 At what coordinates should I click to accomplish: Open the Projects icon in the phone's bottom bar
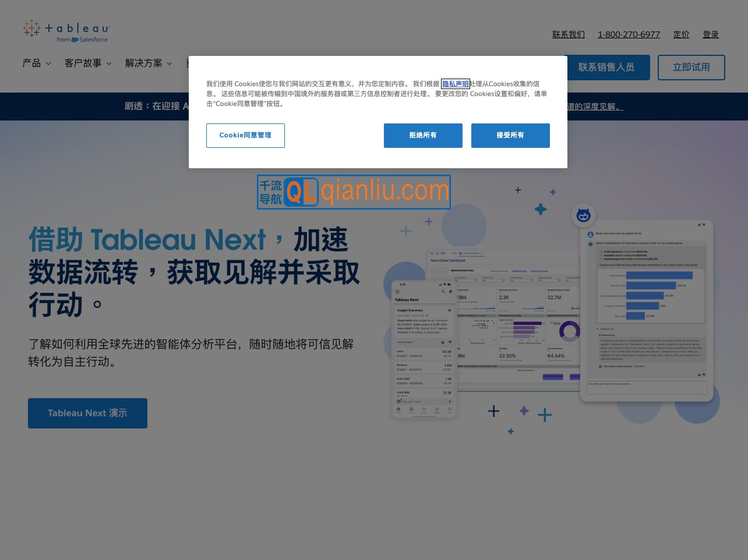coord(410,409)
